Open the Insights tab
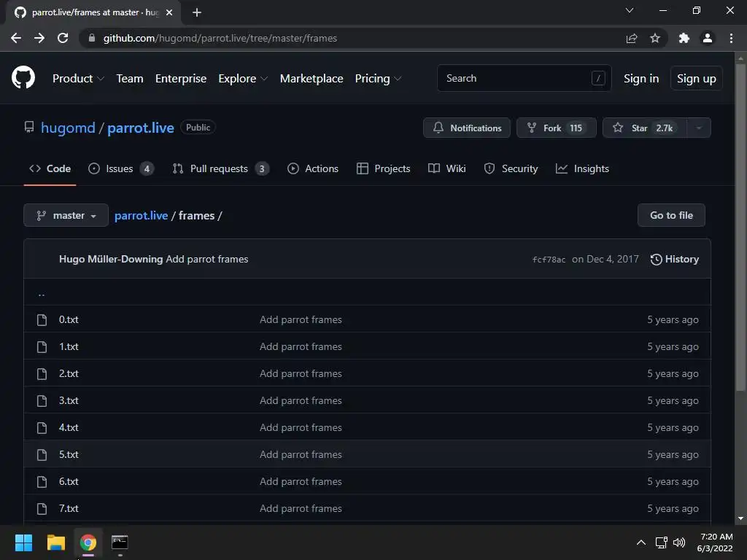Screen dimensions: 747x560 [x=582, y=168]
